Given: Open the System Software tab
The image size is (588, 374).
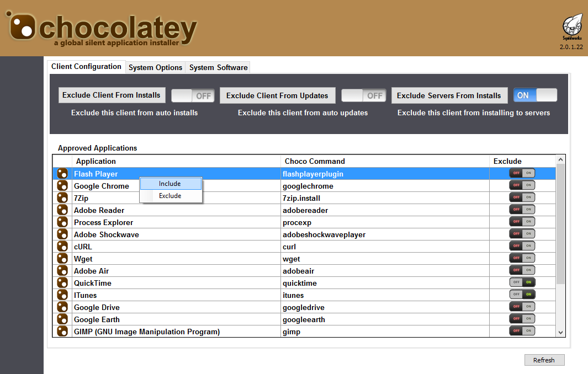Looking at the screenshot, I should coord(218,67).
